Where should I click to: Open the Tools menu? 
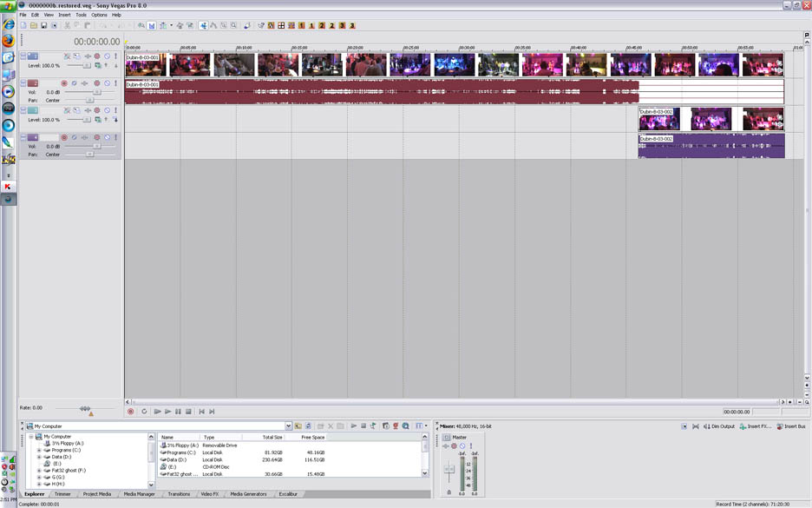click(x=81, y=15)
